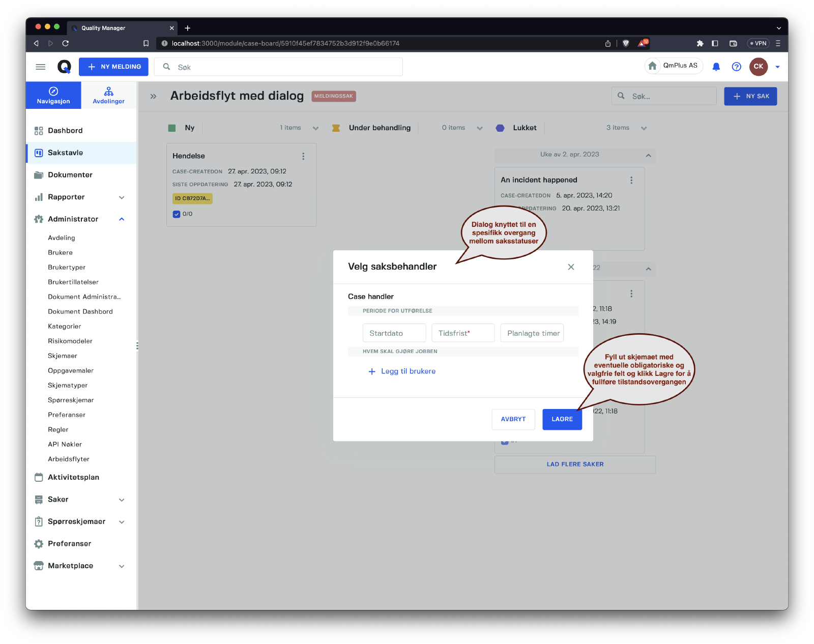Collapse the Uke av 2. apr. 2023 group
The image size is (814, 644).
[x=648, y=155]
